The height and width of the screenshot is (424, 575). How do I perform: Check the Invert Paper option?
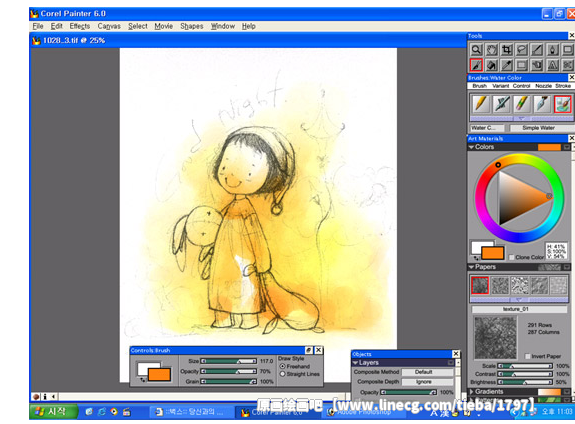pos(527,356)
